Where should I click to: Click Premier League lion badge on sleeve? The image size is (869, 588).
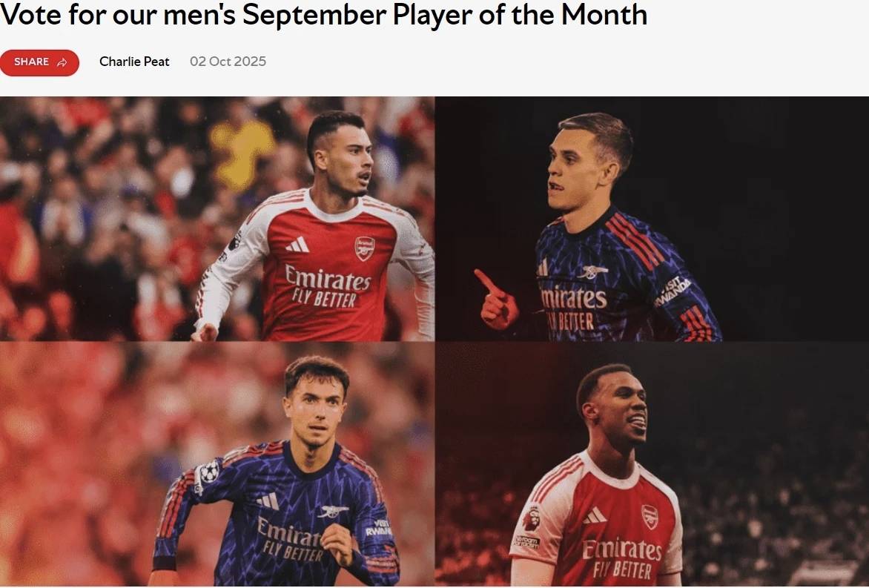click(x=532, y=517)
